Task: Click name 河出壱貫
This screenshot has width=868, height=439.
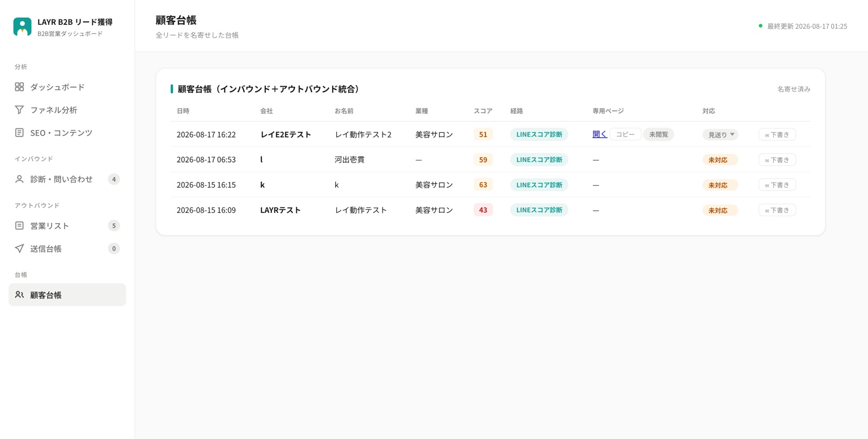Action: tap(349, 159)
